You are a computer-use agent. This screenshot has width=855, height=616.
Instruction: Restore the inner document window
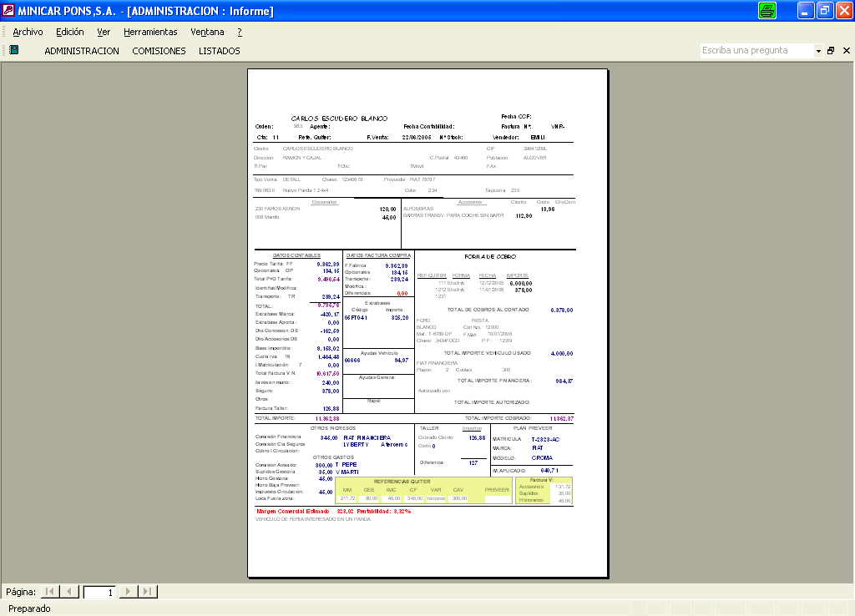(831, 51)
